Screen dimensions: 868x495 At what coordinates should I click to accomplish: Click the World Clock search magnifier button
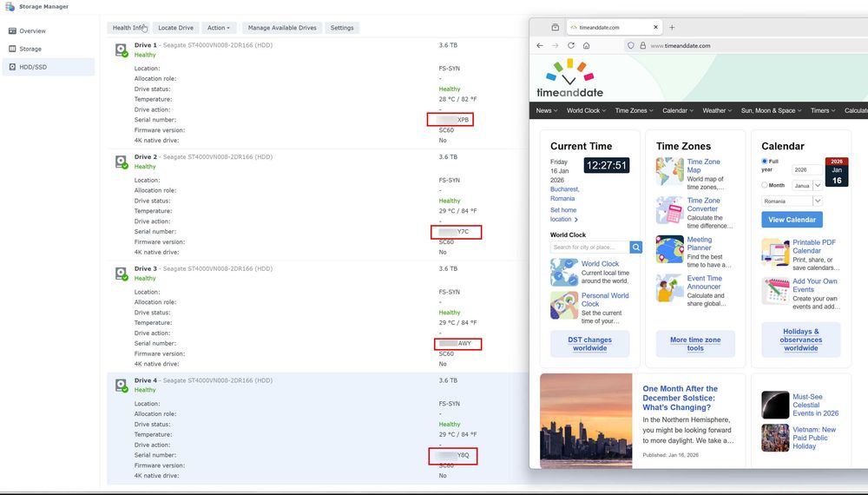coord(636,247)
